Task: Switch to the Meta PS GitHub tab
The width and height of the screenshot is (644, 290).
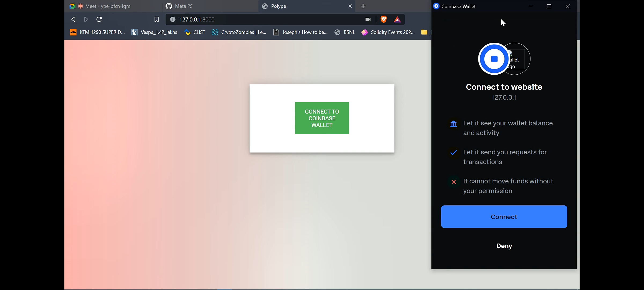Action: pyautogui.click(x=210, y=6)
